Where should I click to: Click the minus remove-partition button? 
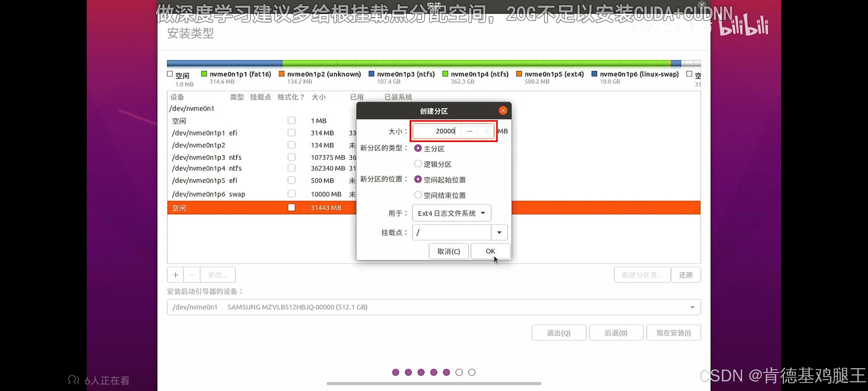tap(192, 275)
